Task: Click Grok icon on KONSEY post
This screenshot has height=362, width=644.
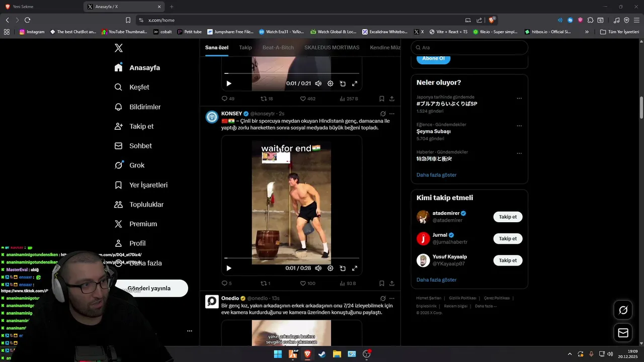Action: point(383,114)
